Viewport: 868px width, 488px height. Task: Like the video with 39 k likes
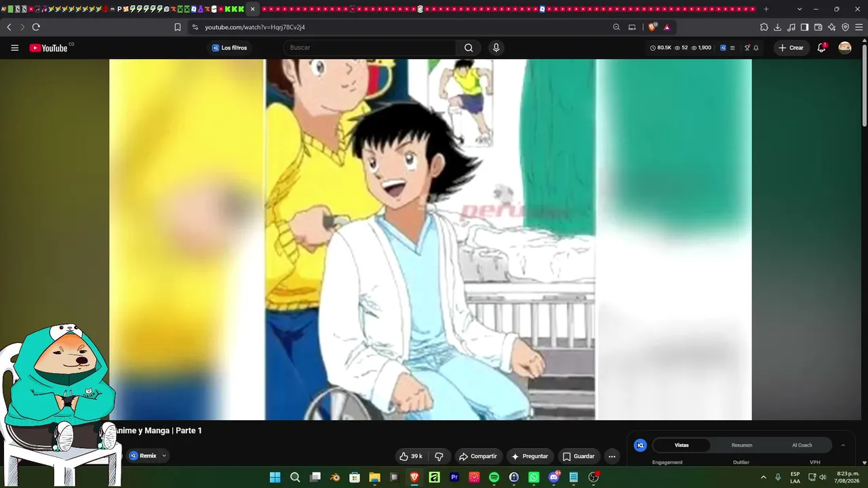[x=411, y=456]
